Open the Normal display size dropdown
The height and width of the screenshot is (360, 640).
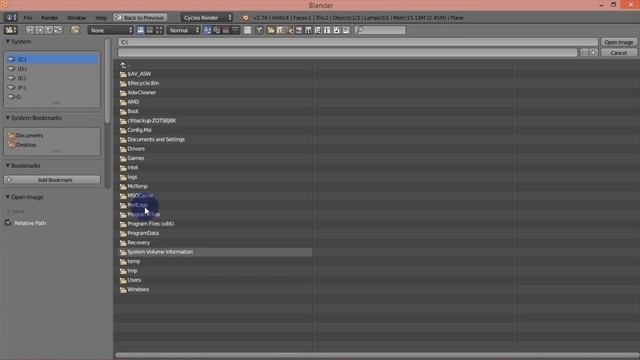pos(184,30)
